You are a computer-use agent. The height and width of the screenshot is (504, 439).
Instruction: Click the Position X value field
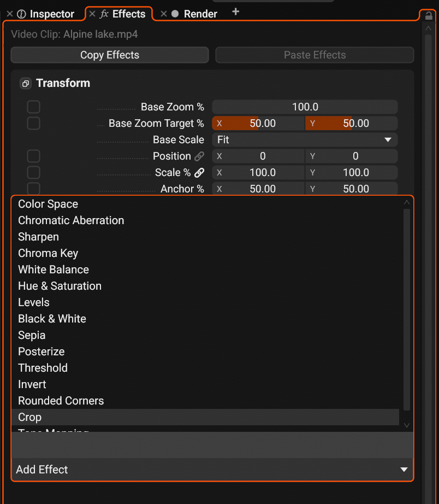pos(258,156)
